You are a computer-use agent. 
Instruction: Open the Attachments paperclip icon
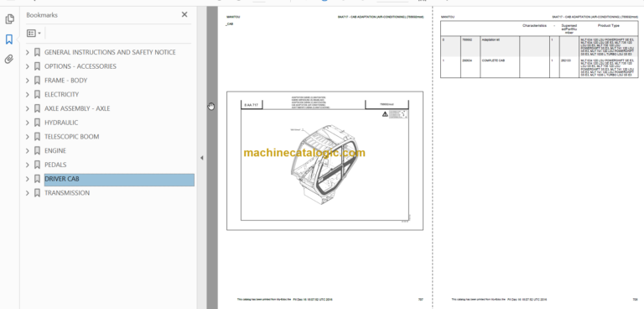click(x=9, y=60)
